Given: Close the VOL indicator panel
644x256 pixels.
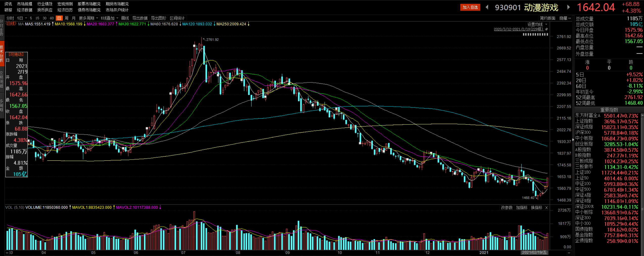Looking at the screenshot, I should click(x=546, y=208).
